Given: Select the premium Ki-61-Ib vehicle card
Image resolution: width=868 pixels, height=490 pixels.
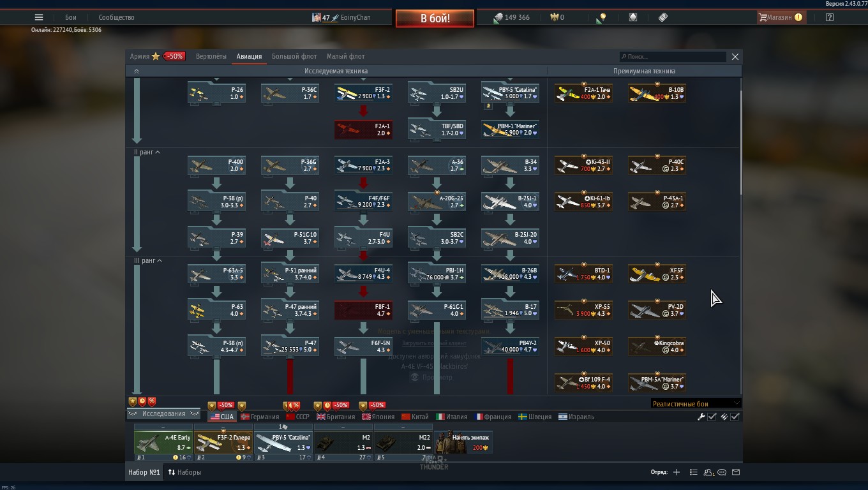Looking at the screenshot, I should pyautogui.click(x=584, y=202).
